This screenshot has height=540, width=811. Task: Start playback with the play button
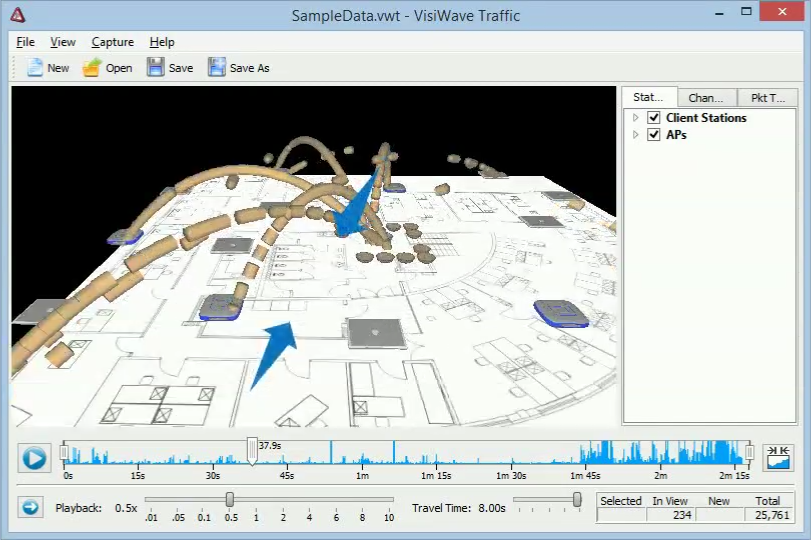coord(34,458)
